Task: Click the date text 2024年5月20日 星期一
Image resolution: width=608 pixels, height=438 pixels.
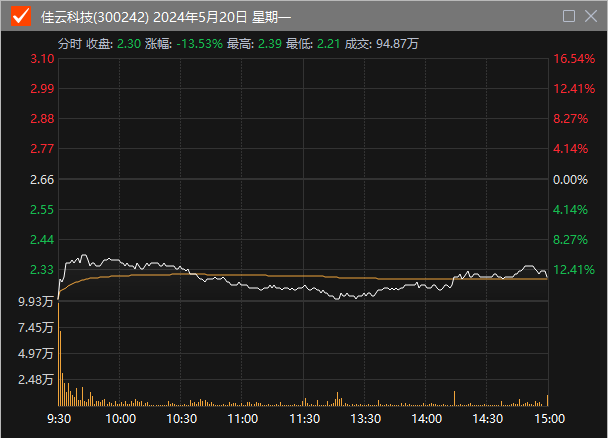Action: point(222,17)
